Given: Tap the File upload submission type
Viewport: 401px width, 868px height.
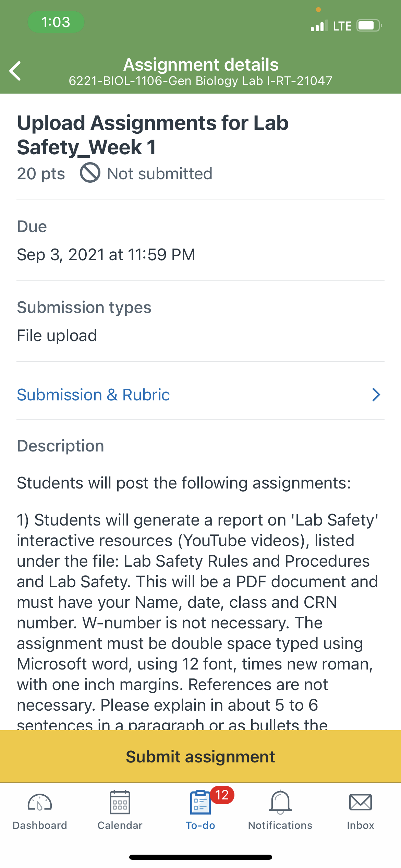Looking at the screenshot, I should [57, 336].
